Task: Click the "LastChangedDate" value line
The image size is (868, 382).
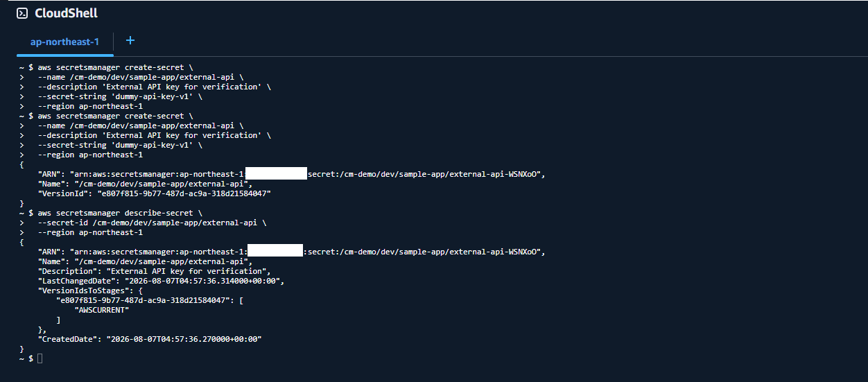Action: 162,281
